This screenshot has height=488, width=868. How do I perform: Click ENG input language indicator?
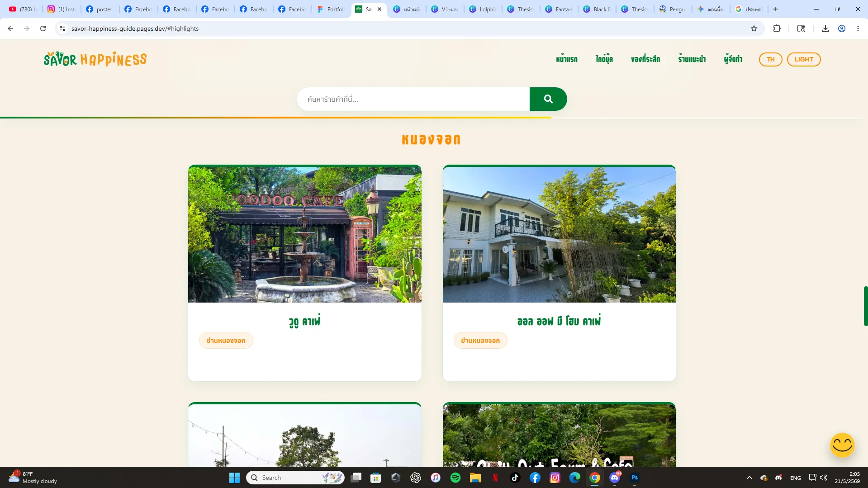[795, 478]
